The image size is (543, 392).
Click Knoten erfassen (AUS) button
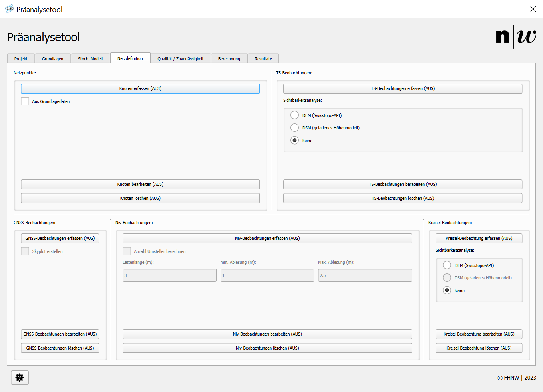click(x=140, y=88)
